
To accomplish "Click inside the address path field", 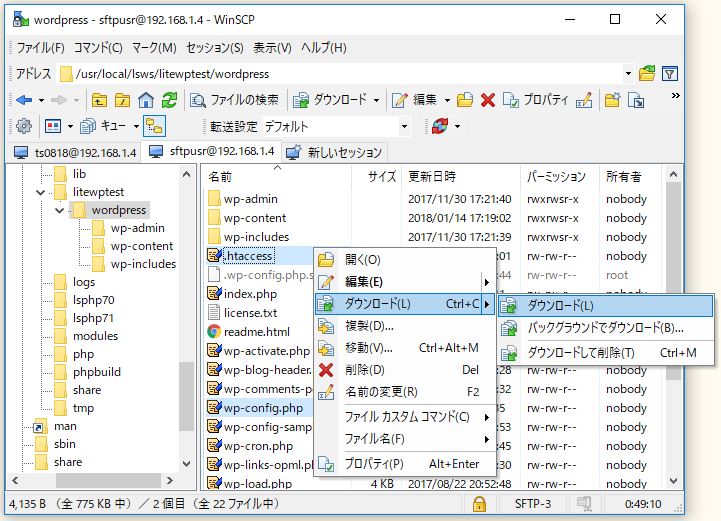I will 340,74.
